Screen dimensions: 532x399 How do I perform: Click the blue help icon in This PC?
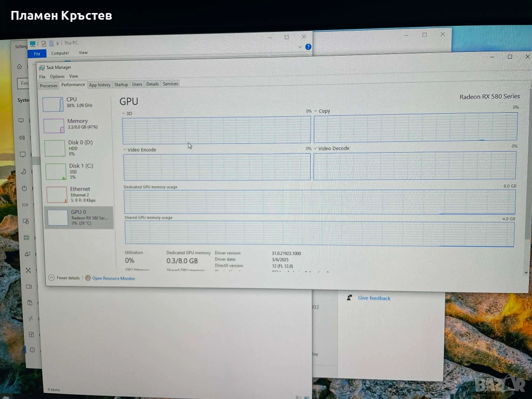308,47
